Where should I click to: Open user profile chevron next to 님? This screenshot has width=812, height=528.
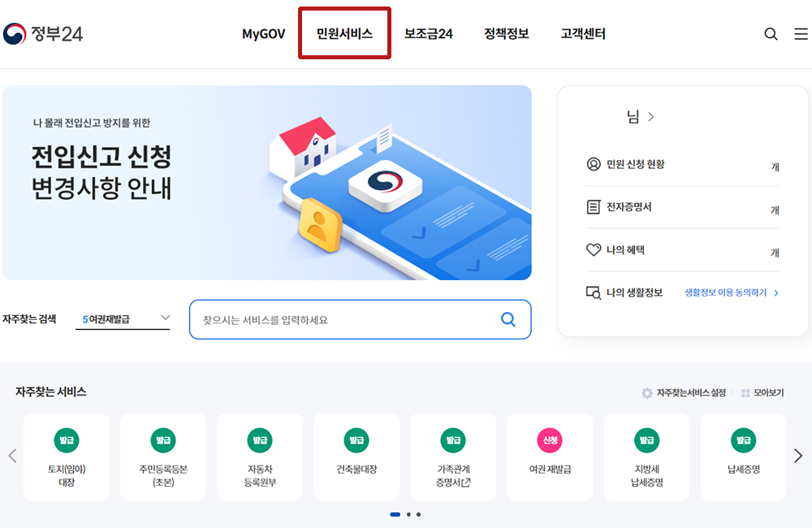point(651,117)
